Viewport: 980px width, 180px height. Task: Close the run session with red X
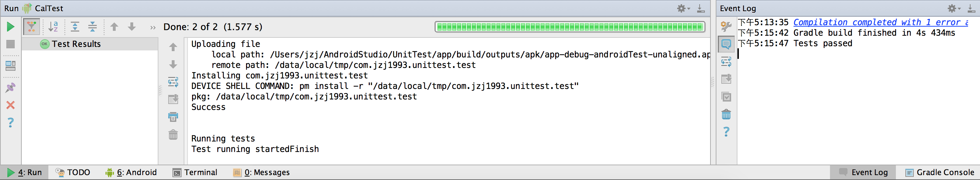click(11, 105)
